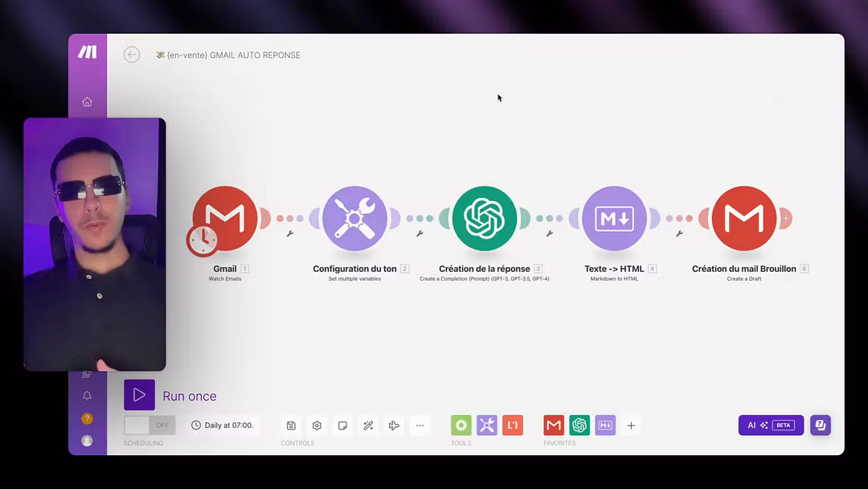Image resolution: width=868 pixels, height=489 pixels.
Task: Click the green Flow control tools icon
Action: [x=461, y=425]
